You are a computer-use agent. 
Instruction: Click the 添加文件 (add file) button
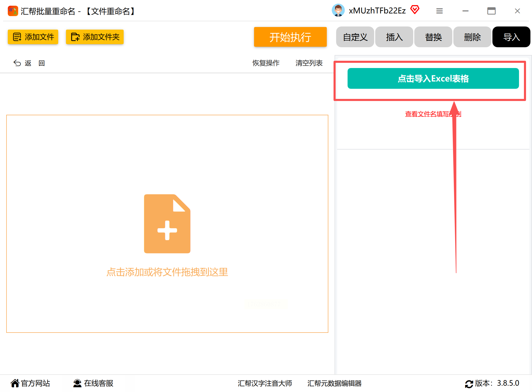point(33,37)
